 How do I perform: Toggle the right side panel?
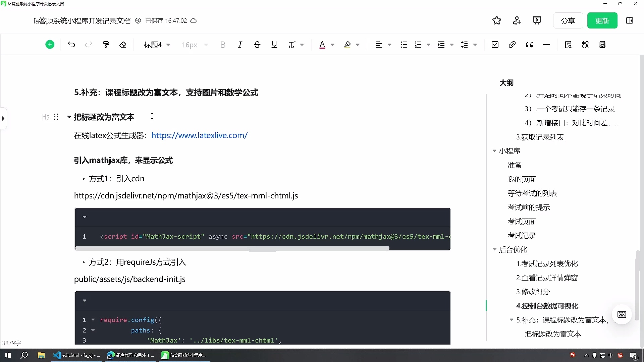630,21
